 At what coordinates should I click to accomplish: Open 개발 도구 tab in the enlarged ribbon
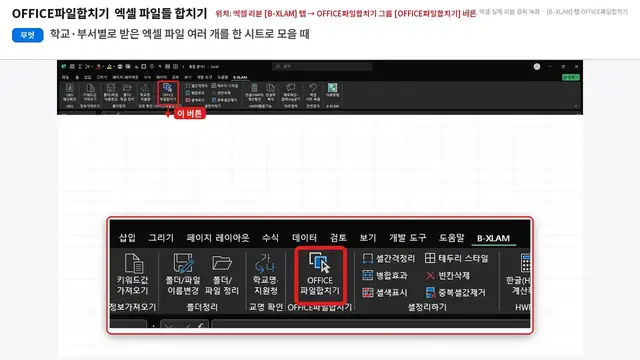408,238
